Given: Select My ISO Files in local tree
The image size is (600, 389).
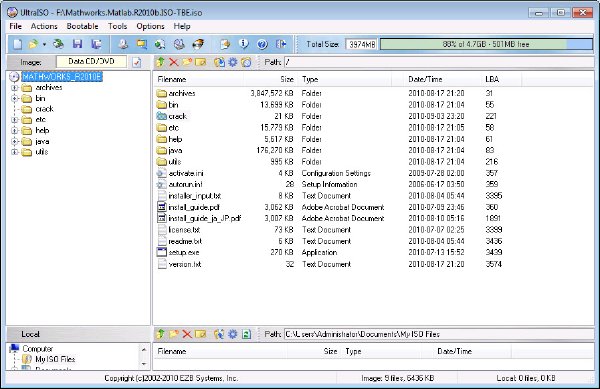Looking at the screenshot, I should [55, 359].
